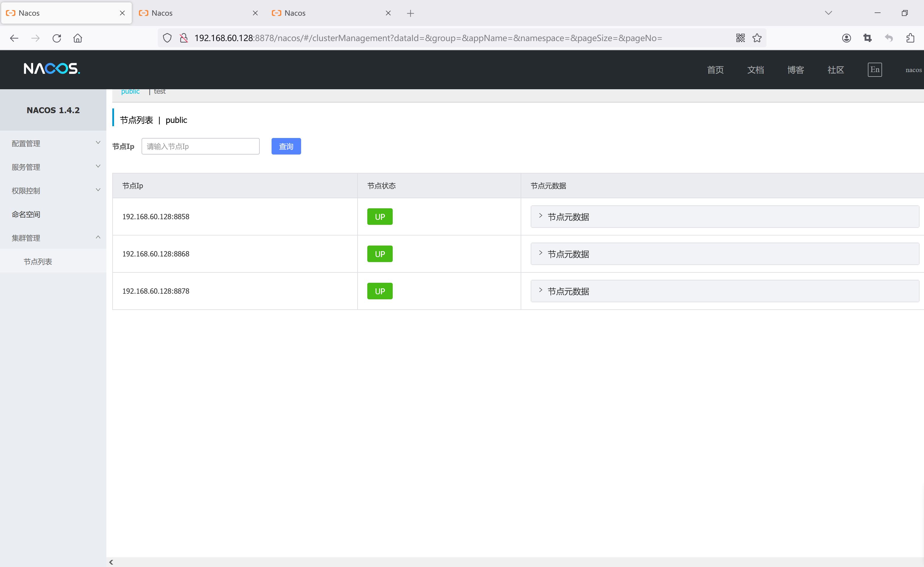Open 博客 in the top navigation

click(x=796, y=70)
